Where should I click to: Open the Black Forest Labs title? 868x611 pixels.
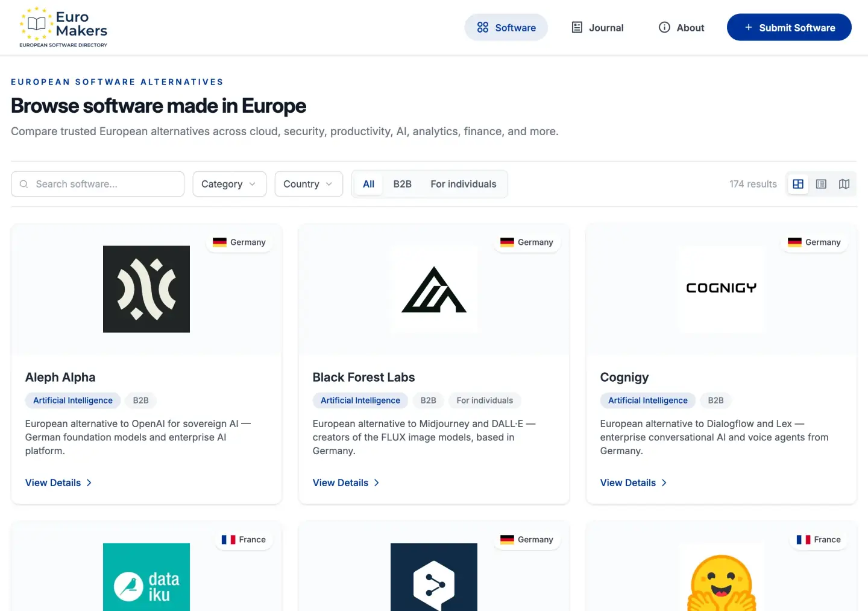point(363,378)
